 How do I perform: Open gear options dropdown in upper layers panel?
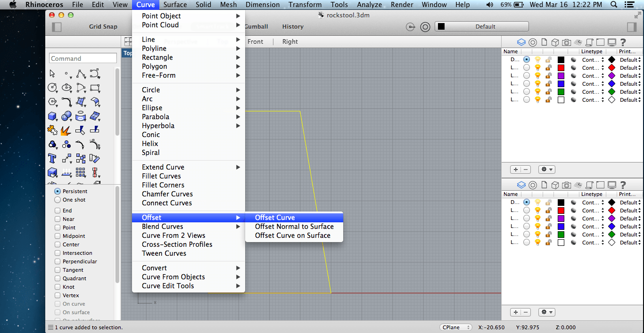coord(547,170)
